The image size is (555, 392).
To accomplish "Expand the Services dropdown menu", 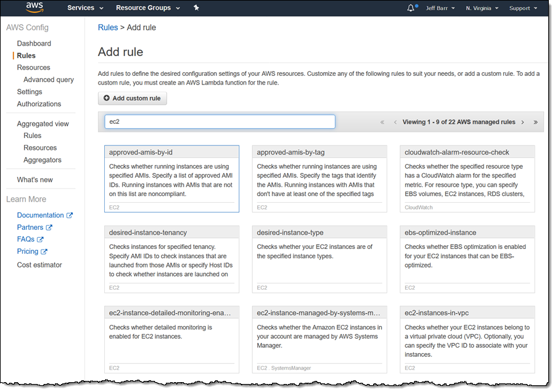I will [x=85, y=8].
